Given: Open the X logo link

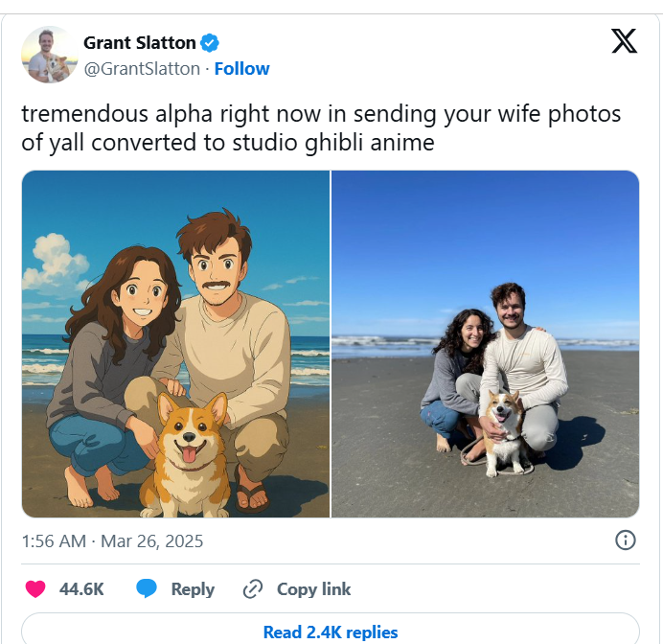Looking at the screenshot, I should click(x=624, y=41).
